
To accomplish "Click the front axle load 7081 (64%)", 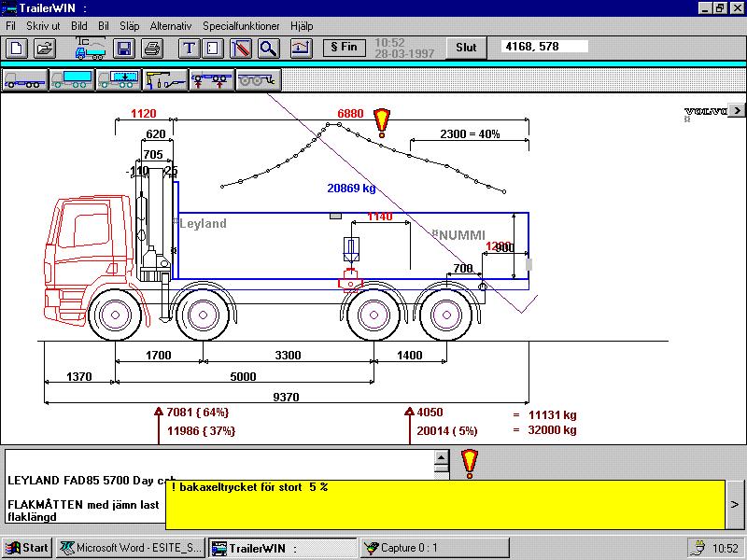I will click(198, 412).
